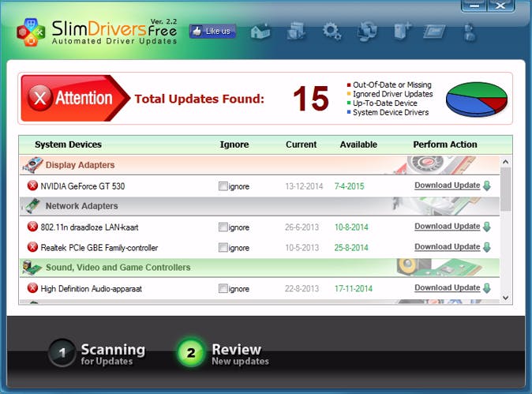Click the Backup drivers toolbar icon

[296, 32]
